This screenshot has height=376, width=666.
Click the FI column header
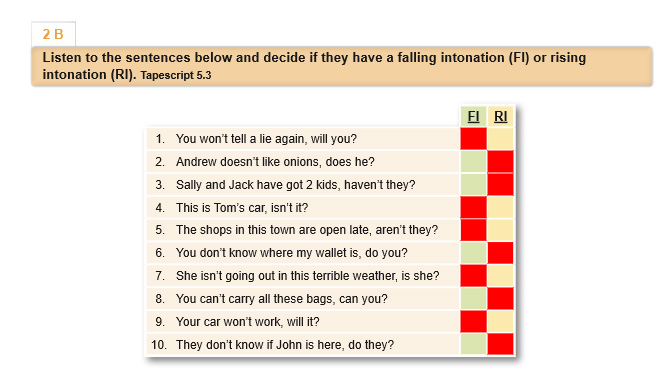tap(474, 116)
